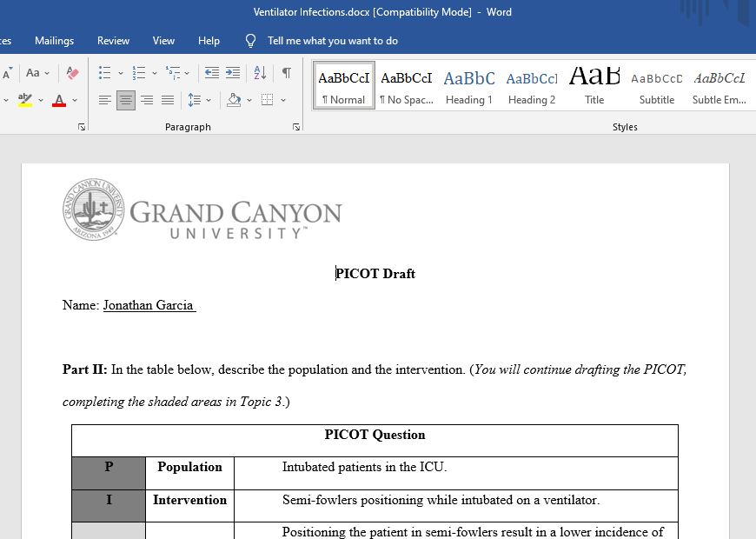Click the Tell me what you want to do box
Screen dimensions: 756x539
click(333, 41)
